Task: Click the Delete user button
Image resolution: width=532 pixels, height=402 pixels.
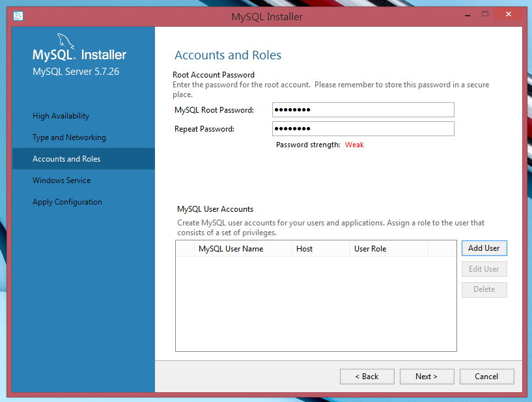Action: pos(484,290)
